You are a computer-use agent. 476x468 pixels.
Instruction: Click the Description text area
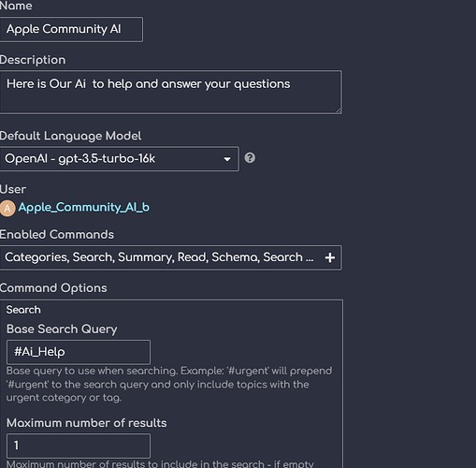point(170,92)
